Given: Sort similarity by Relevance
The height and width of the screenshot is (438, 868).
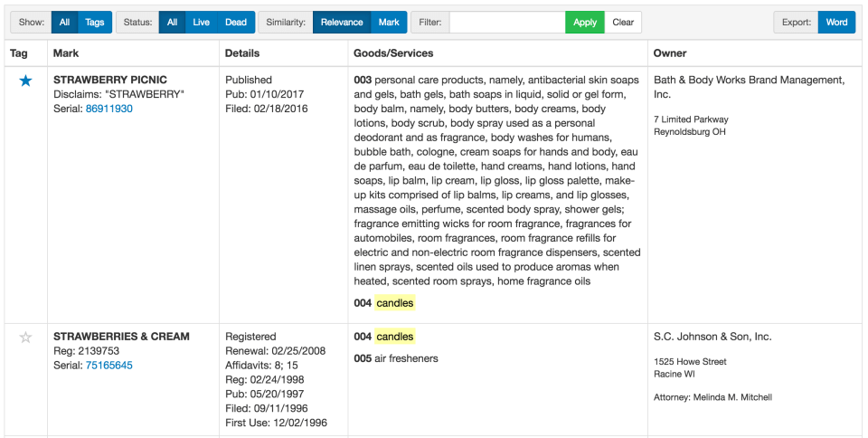Looking at the screenshot, I should tap(342, 23).
